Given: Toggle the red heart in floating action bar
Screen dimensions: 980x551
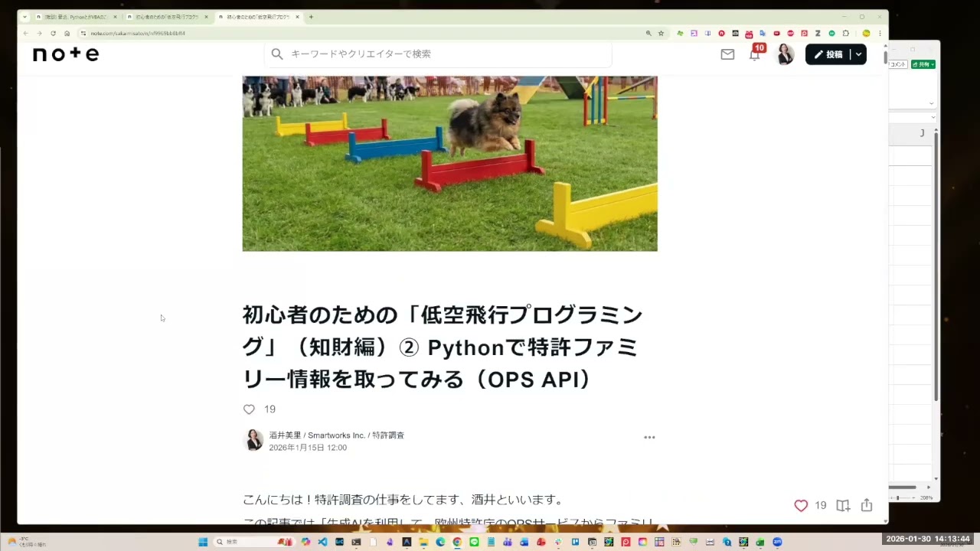Looking at the screenshot, I should tap(801, 506).
